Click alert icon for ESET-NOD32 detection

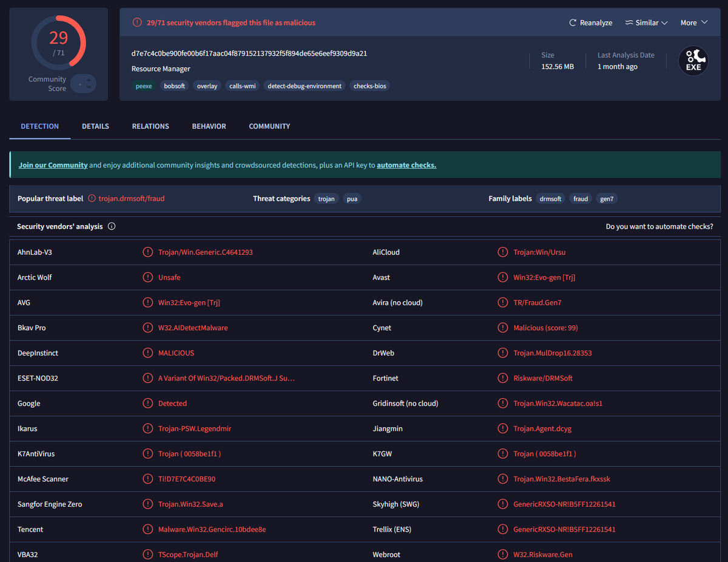tap(147, 378)
